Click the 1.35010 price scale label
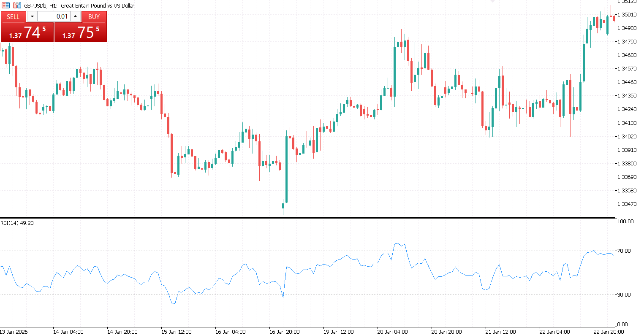The image size is (644, 335). pos(627,14)
